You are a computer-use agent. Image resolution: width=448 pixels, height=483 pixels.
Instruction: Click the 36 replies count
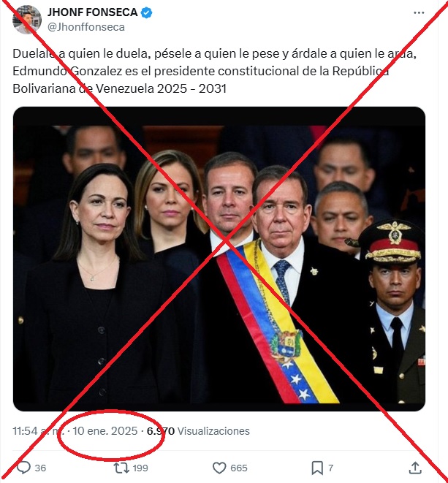pyautogui.click(x=40, y=468)
